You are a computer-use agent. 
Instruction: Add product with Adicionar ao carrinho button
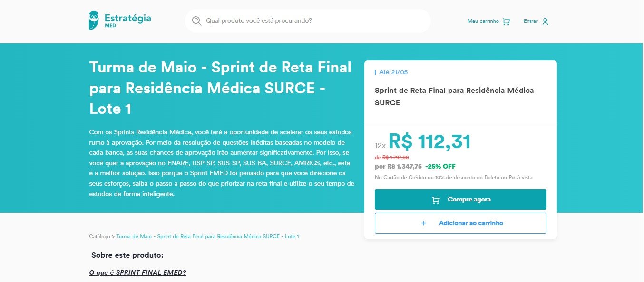460,223
